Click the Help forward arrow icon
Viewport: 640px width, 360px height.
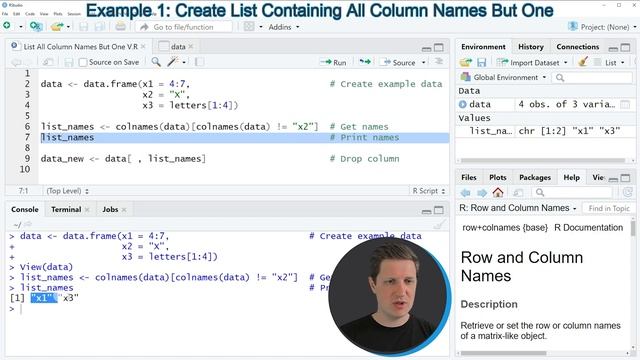point(482,193)
